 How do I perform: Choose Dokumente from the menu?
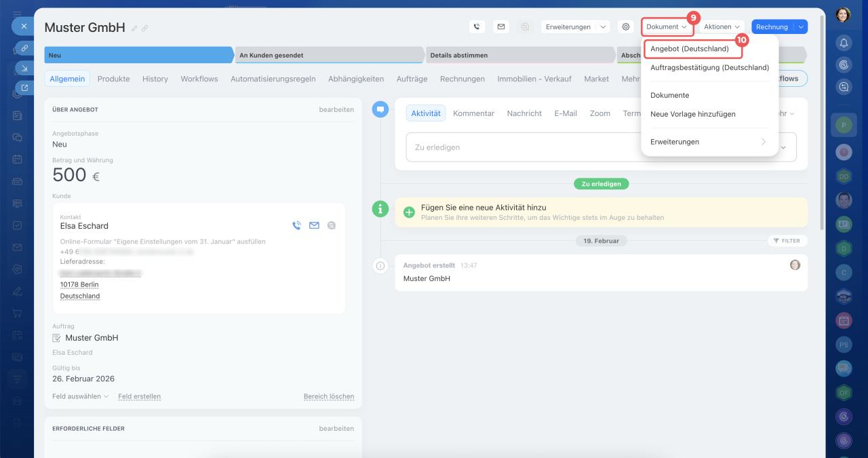point(669,96)
